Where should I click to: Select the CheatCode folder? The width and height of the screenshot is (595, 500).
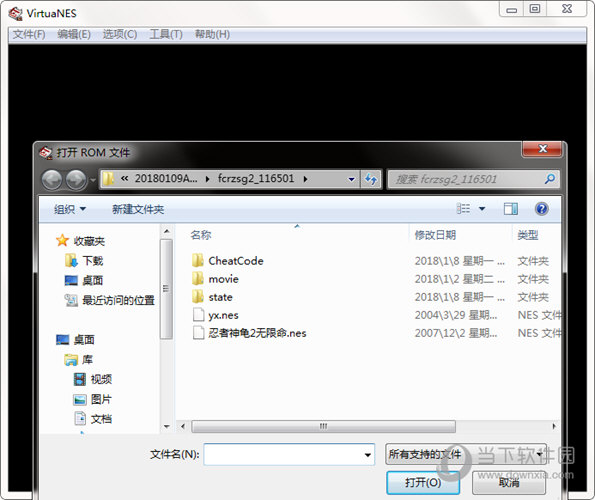pos(236,261)
